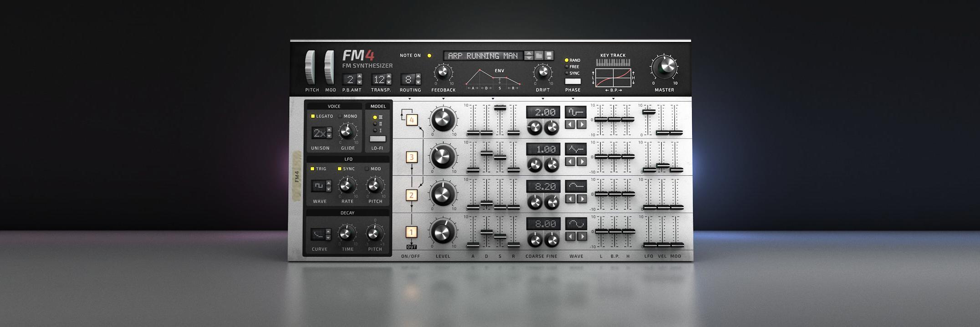Increase TRANSP. value with up arrow
Viewport: 980px width, 327px height.
pyautogui.click(x=388, y=77)
